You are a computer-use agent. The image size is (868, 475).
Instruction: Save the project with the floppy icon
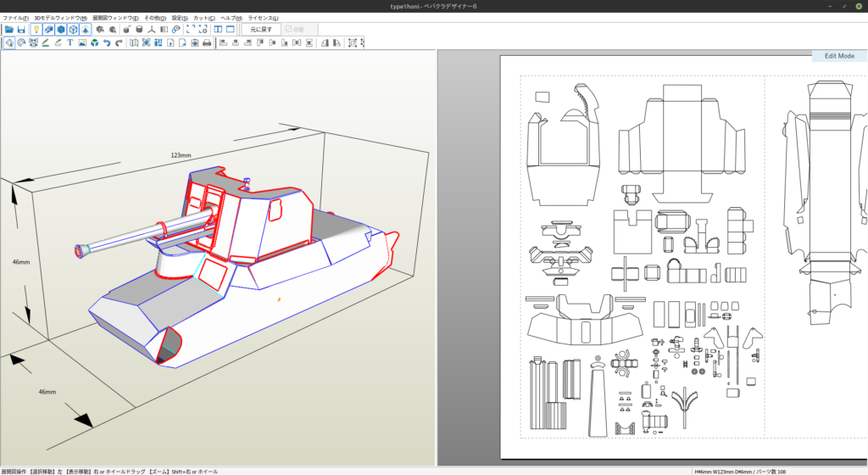pos(21,29)
